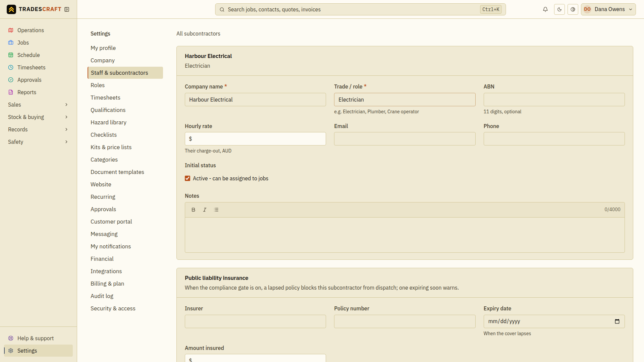Open Reports in main sidebar
644x362 pixels.
[38, 92]
